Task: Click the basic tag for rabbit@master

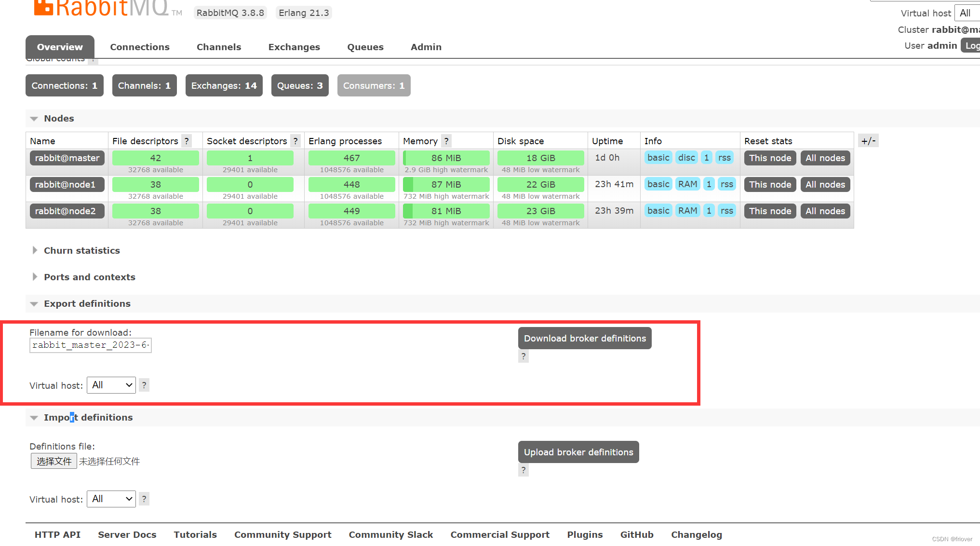Action: coord(658,157)
